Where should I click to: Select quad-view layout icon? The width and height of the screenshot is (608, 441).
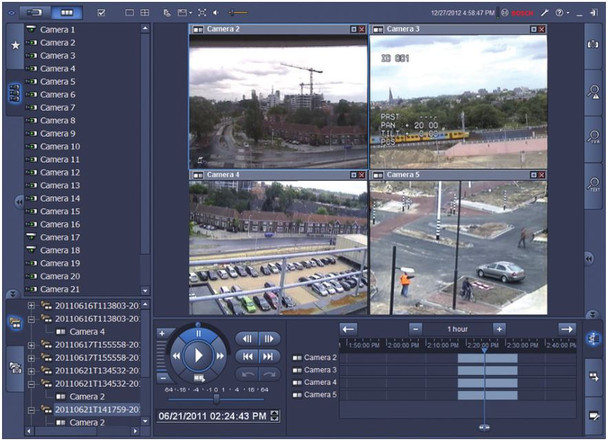[x=145, y=13]
